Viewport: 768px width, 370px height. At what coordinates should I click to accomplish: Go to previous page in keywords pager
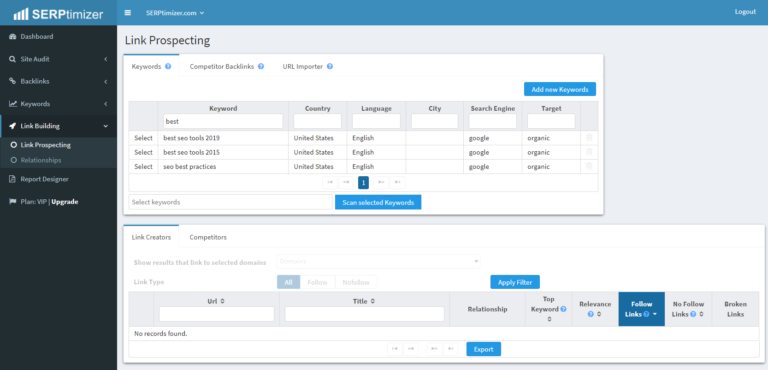[x=346, y=183]
